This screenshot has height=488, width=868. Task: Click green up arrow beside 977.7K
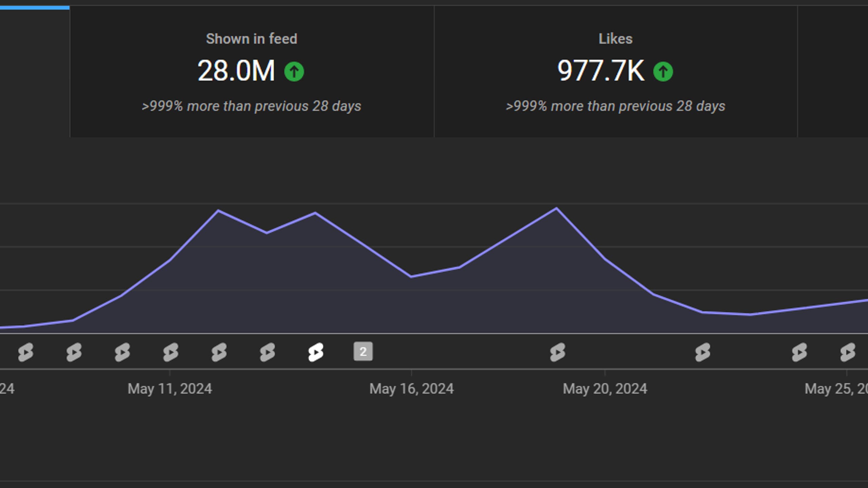[663, 72]
